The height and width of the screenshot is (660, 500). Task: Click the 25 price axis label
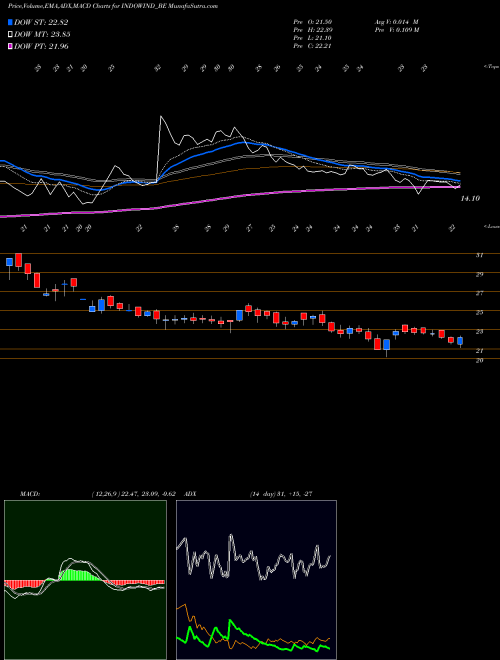[x=479, y=313]
